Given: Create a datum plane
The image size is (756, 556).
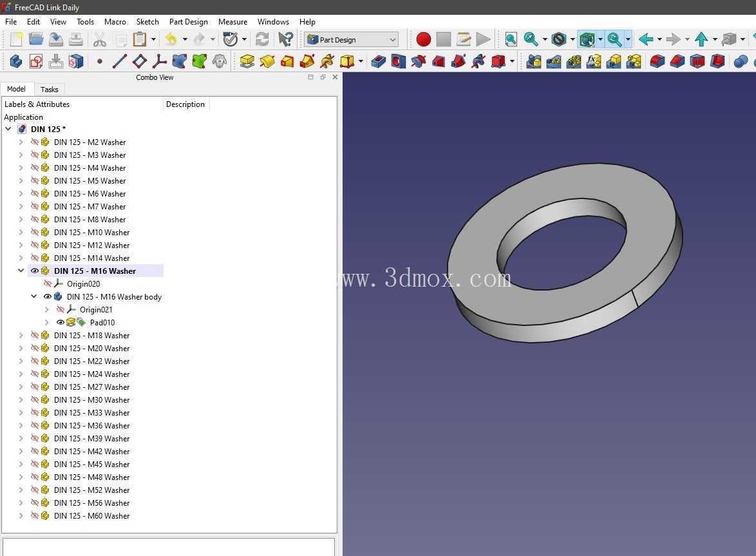Looking at the screenshot, I should point(139,62).
